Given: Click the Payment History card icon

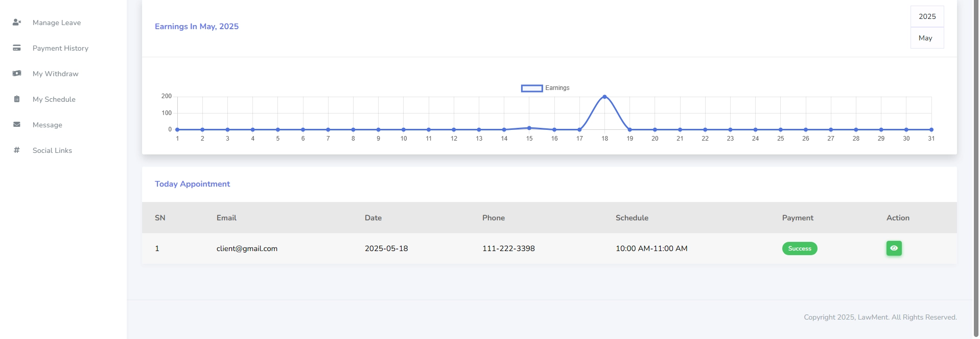Looking at the screenshot, I should point(17,48).
